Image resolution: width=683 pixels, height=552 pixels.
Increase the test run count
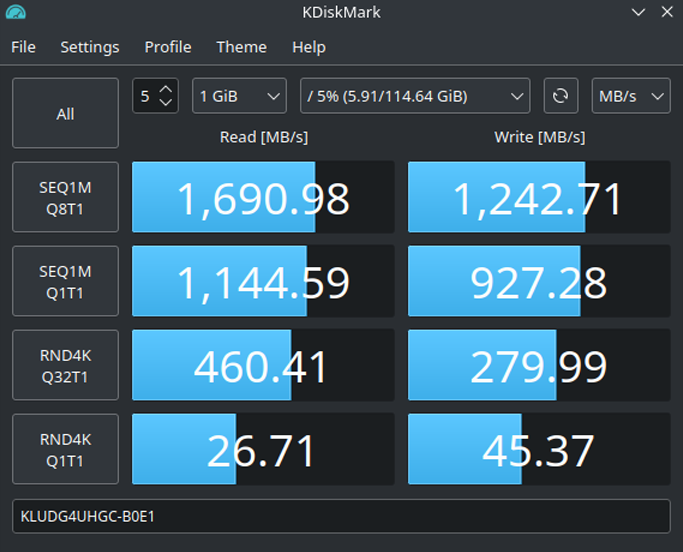pos(166,89)
